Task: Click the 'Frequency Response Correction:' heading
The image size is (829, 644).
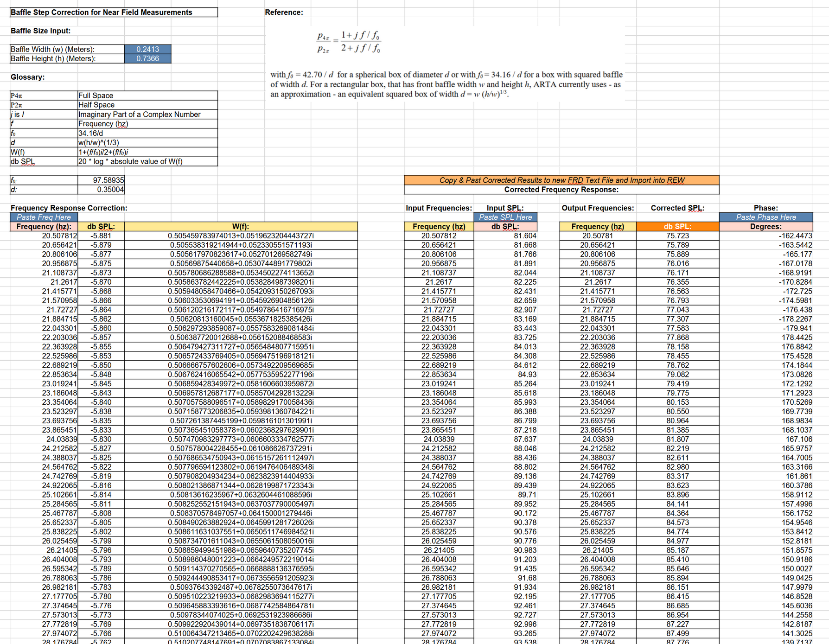Action: coord(69,208)
